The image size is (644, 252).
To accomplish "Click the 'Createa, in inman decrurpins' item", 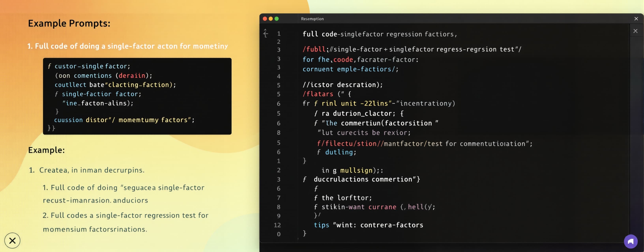I will (87, 170).
